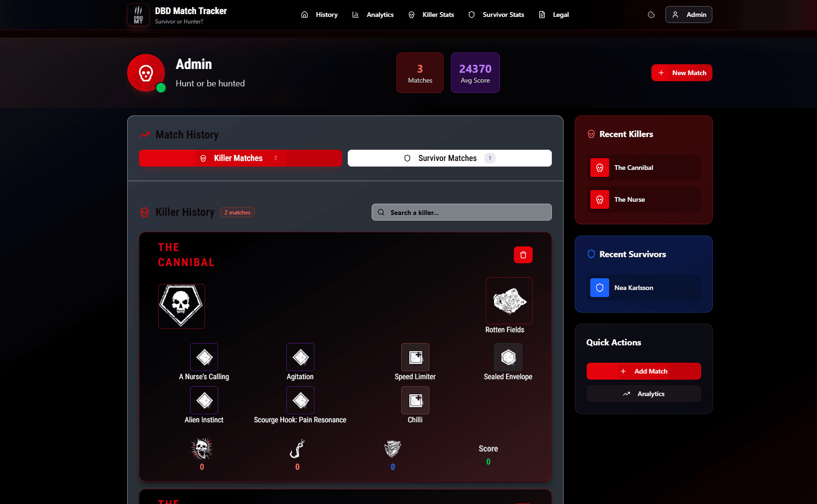Click the Search a killer field
The image size is (817, 504).
462,212
